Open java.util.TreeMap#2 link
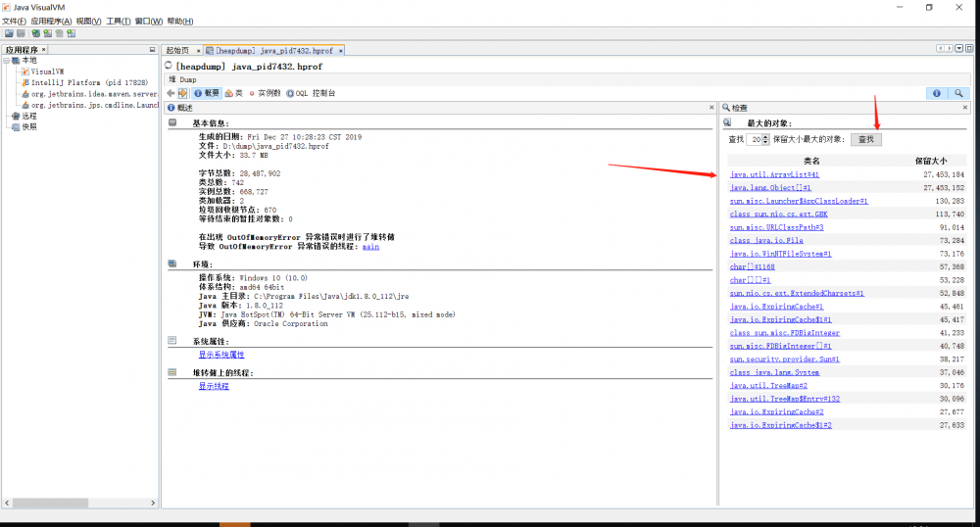This screenshot has width=980, height=527. click(768, 385)
